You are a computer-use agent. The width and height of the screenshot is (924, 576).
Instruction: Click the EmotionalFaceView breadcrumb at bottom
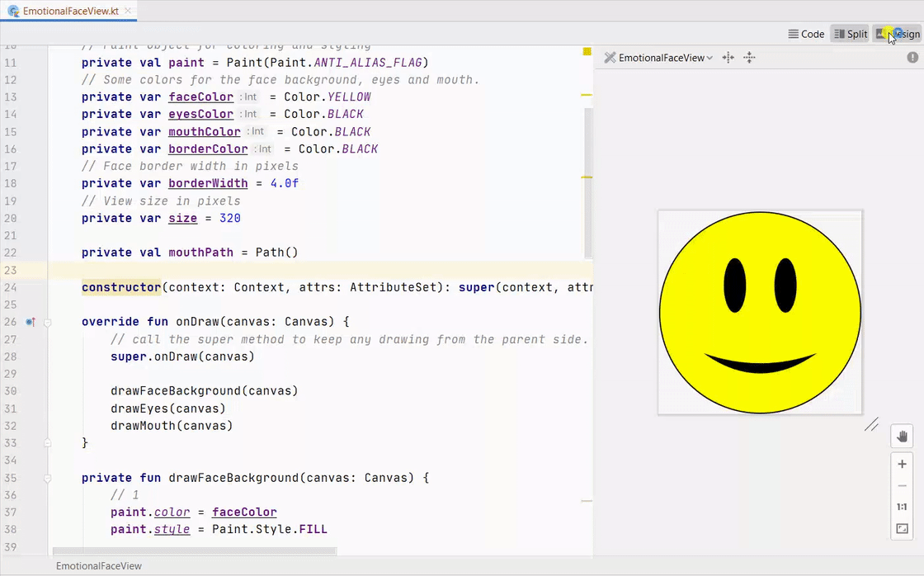tap(99, 566)
